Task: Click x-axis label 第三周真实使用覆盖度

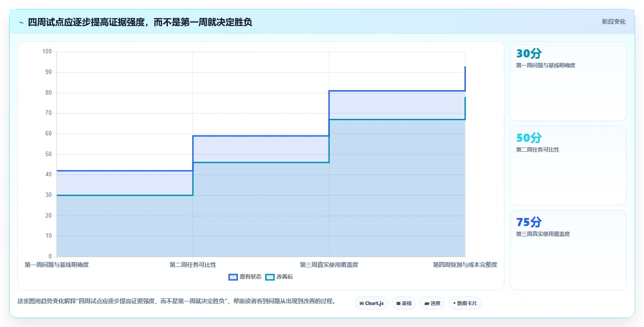Action: click(x=329, y=265)
